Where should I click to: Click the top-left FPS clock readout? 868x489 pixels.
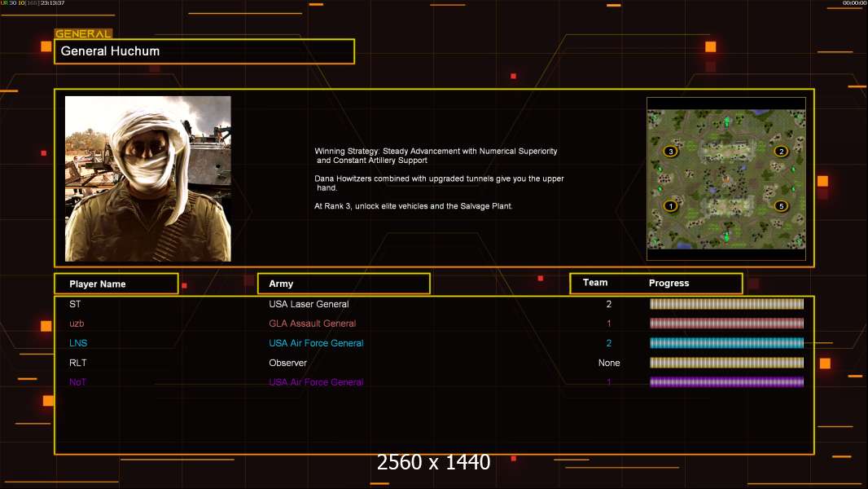(33, 3)
